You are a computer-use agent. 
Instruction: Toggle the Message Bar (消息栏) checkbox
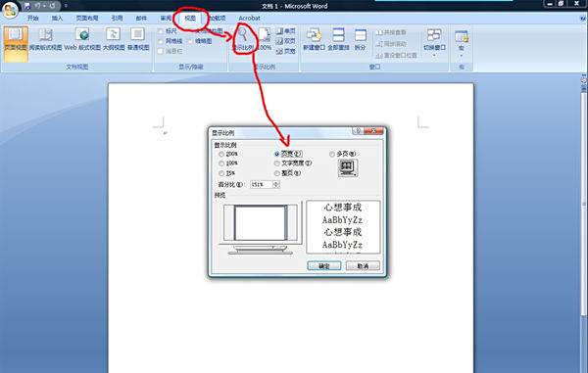point(161,51)
